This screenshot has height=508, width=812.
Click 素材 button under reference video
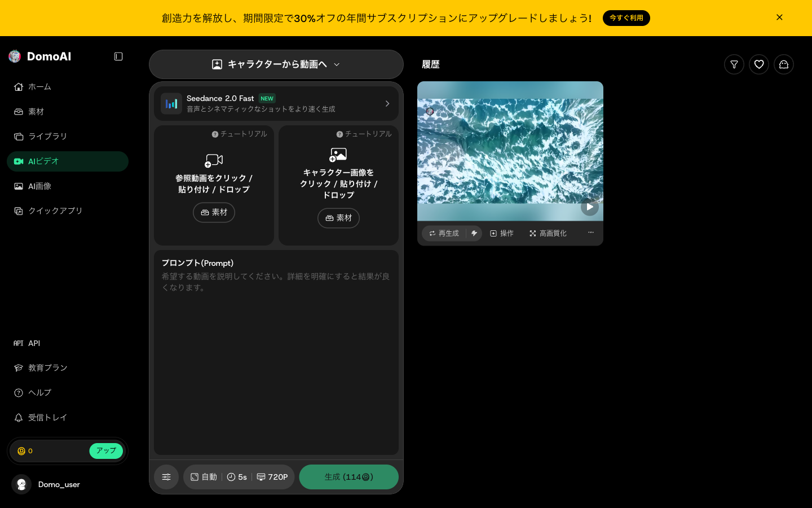tap(214, 212)
